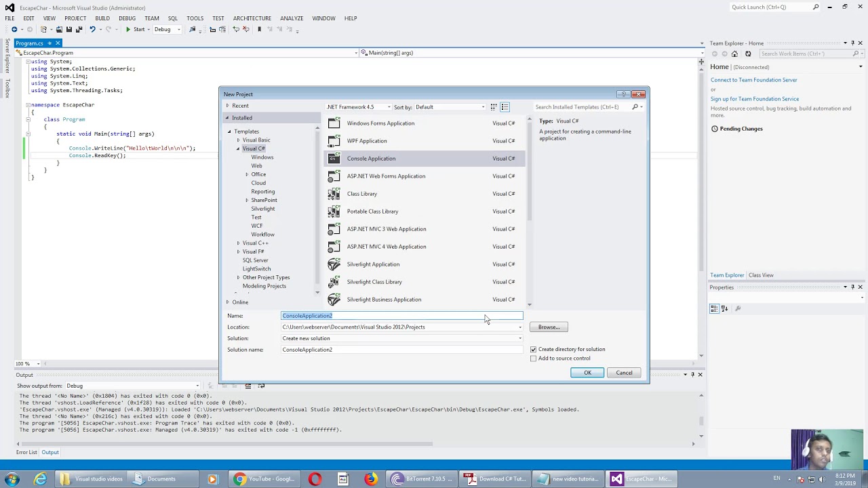Select Web under Visual C# tree

pos(256,166)
